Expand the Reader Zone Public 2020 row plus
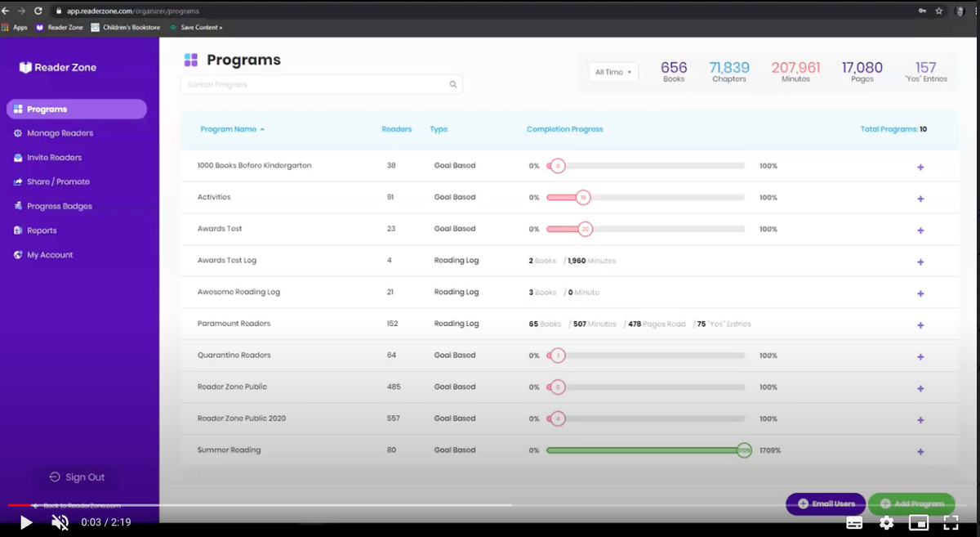The height and width of the screenshot is (537, 980). 920,420
